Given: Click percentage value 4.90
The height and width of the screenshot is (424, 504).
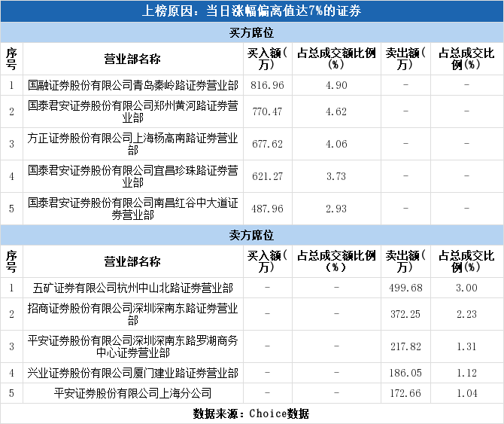Looking at the screenshot, I should click(336, 85).
